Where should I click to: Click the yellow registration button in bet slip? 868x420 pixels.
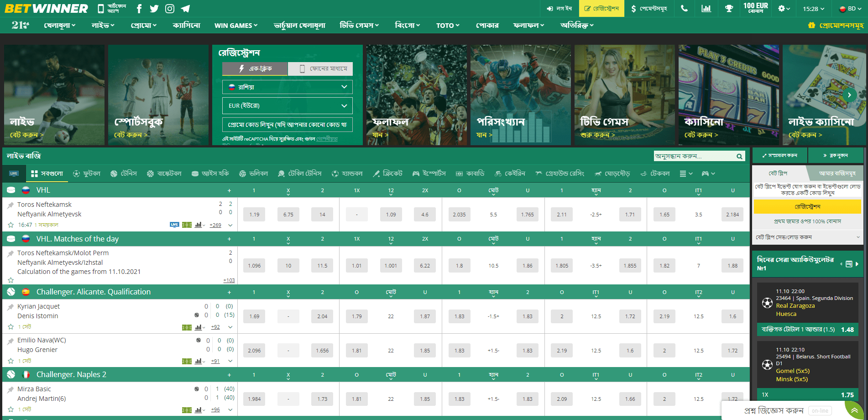(x=807, y=207)
